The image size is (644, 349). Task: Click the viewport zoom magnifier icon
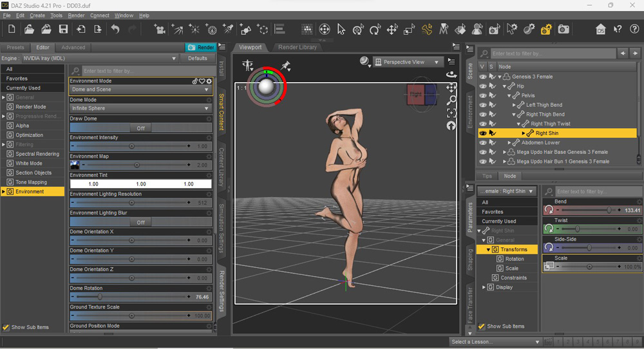tap(451, 100)
